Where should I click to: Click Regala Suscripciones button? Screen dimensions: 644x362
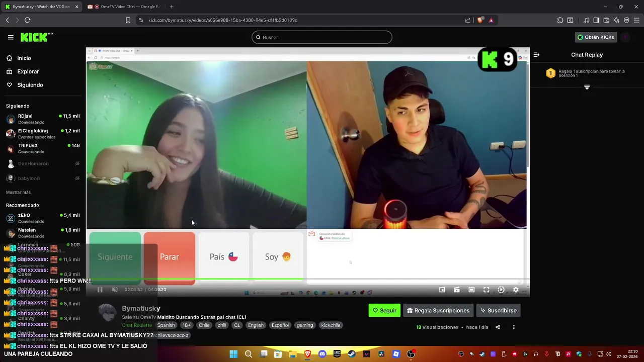[x=438, y=311]
